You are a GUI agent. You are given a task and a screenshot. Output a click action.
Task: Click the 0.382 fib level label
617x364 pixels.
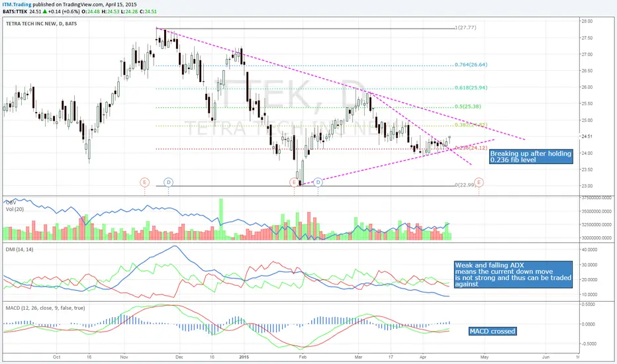tap(471, 124)
